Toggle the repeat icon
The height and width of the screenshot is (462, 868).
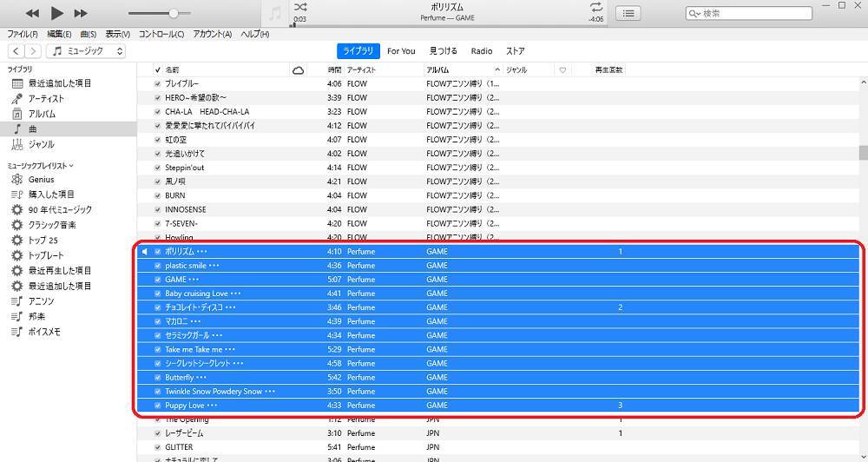point(595,7)
